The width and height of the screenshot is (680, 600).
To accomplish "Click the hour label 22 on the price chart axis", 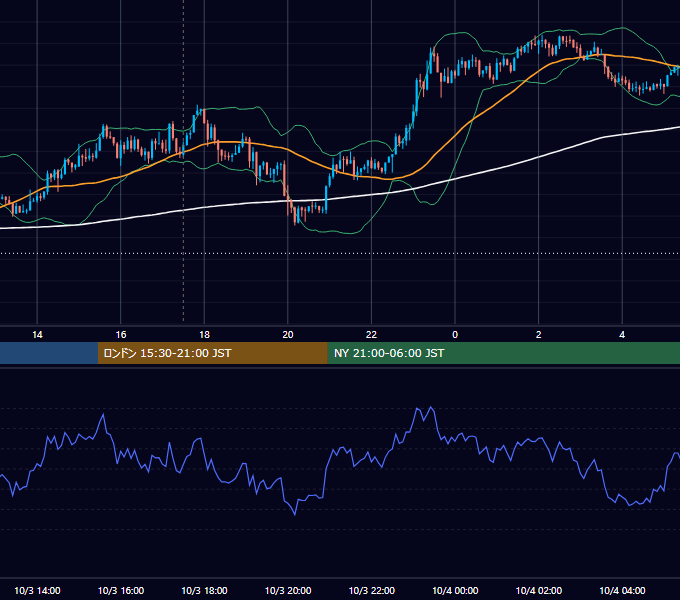I will click(x=371, y=335).
